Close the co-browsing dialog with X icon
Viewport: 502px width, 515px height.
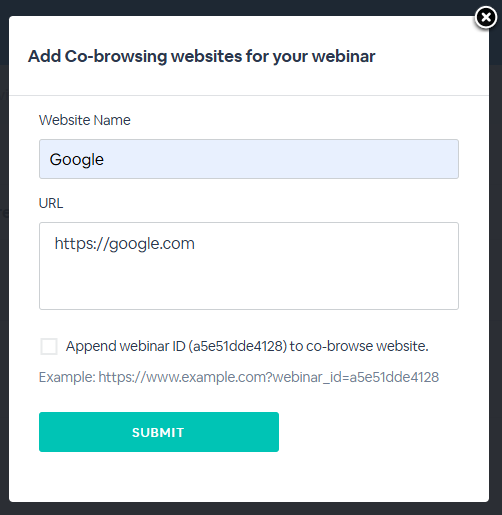coord(486,17)
